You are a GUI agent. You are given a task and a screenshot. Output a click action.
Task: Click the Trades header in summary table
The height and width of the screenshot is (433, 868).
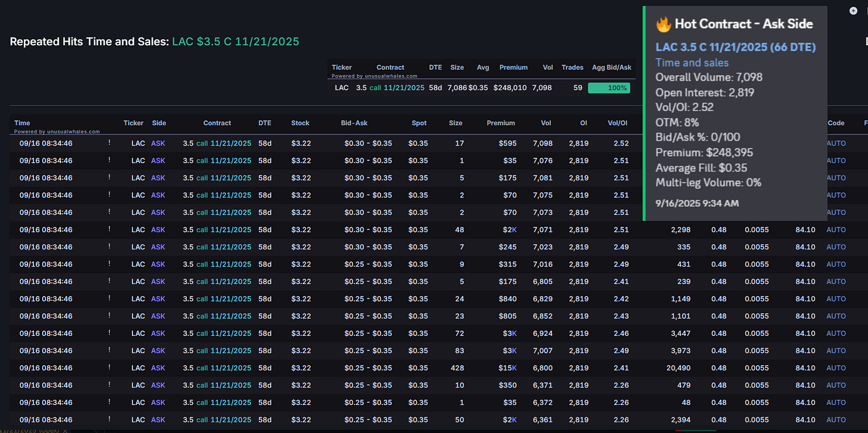point(572,68)
